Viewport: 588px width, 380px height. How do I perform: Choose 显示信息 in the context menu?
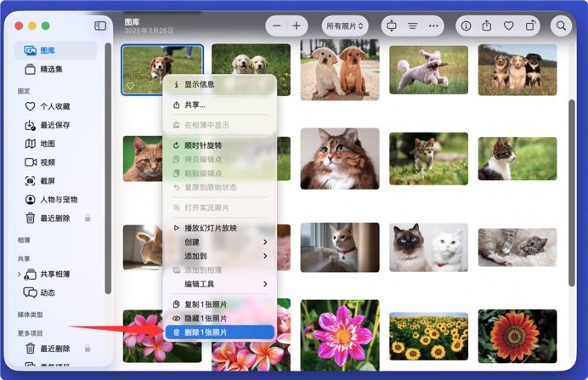[220, 84]
